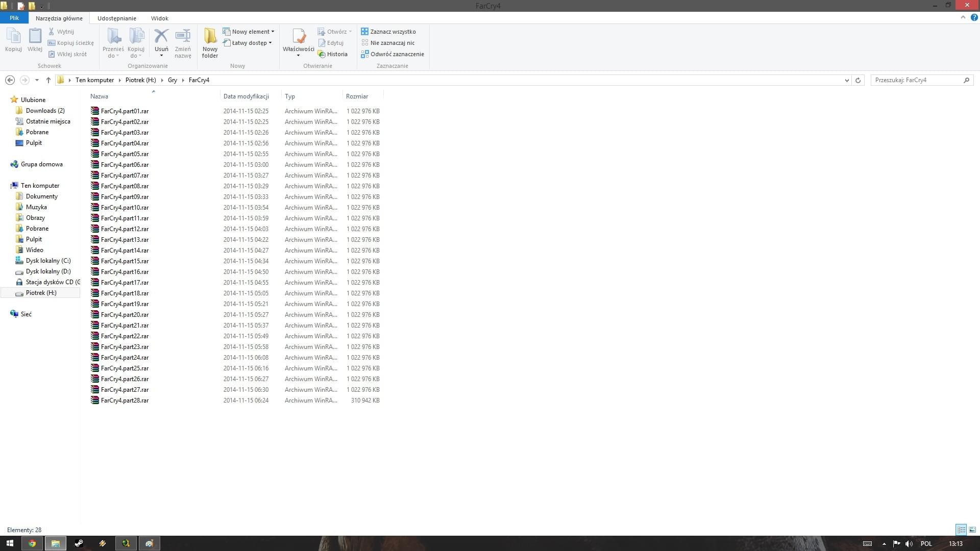Click Gry in the address bar
Screen dimensions: 980x551
point(173,80)
